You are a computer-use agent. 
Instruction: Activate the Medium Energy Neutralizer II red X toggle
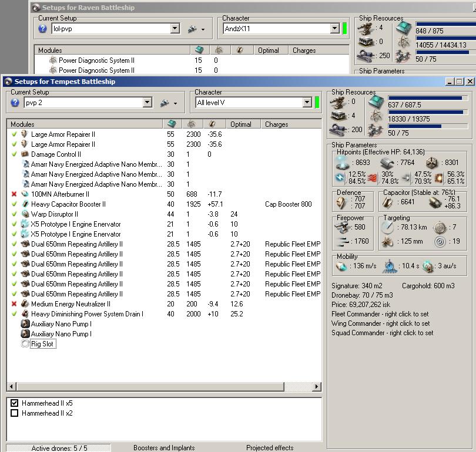coord(14,303)
